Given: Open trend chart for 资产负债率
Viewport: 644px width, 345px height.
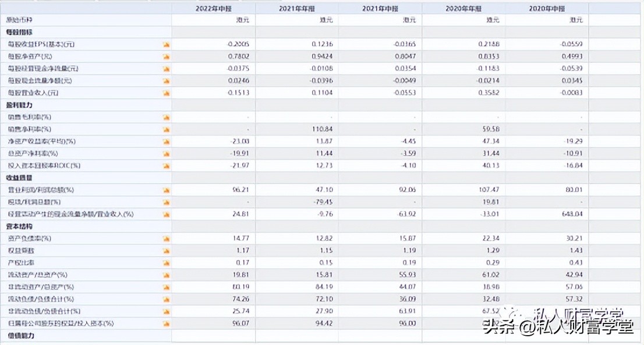Looking at the screenshot, I should coord(165,238).
